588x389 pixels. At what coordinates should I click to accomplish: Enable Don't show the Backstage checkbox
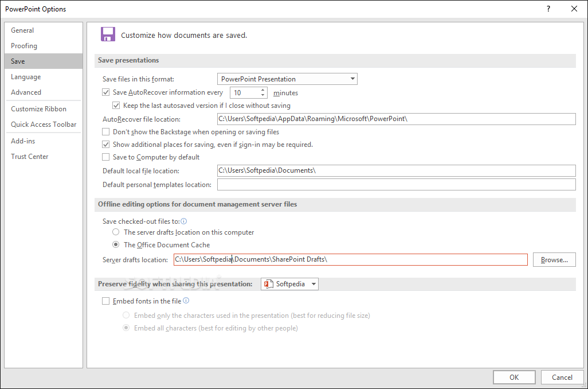click(106, 132)
